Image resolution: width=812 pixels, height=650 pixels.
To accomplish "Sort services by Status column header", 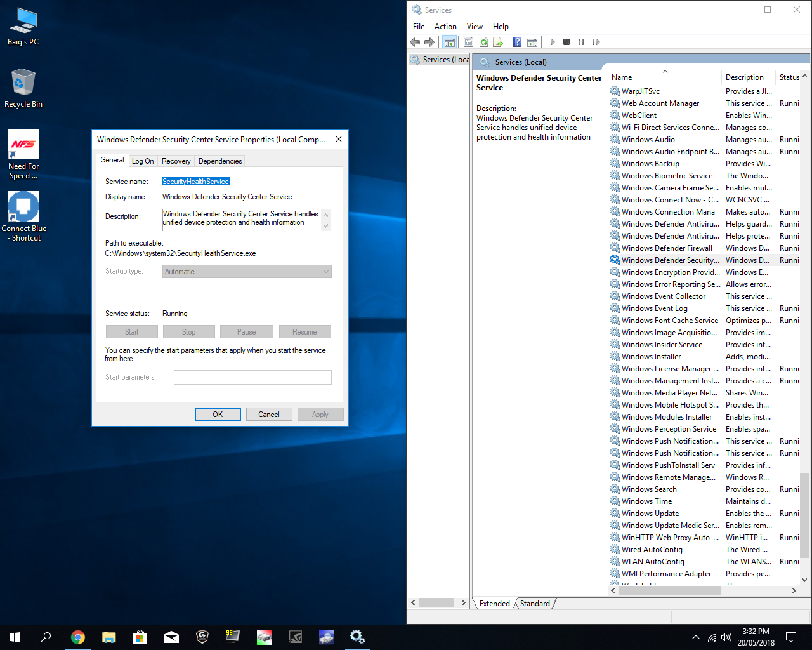I will [x=789, y=77].
